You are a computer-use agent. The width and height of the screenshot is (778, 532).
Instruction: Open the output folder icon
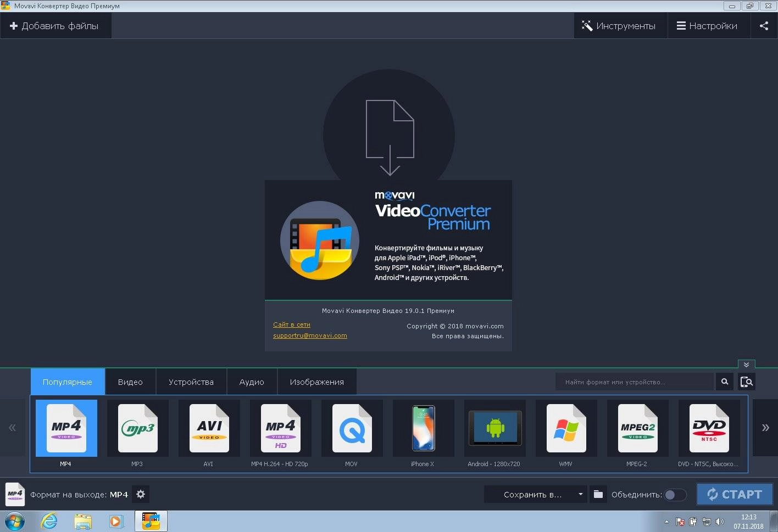pos(598,494)
